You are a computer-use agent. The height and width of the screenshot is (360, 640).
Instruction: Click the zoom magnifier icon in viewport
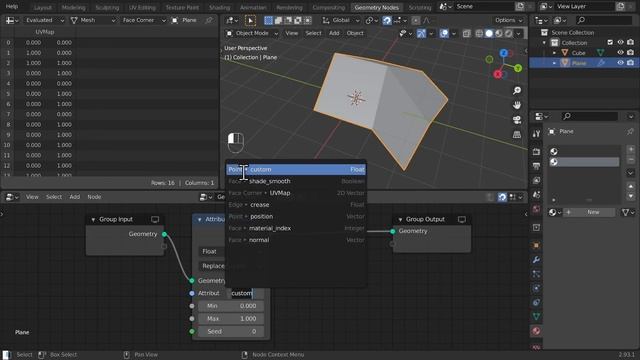point(517,91)
